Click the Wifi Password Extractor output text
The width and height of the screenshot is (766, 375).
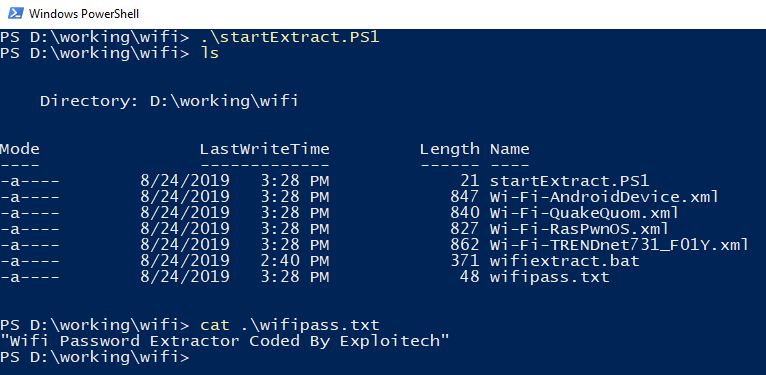[x=224, y=341]
